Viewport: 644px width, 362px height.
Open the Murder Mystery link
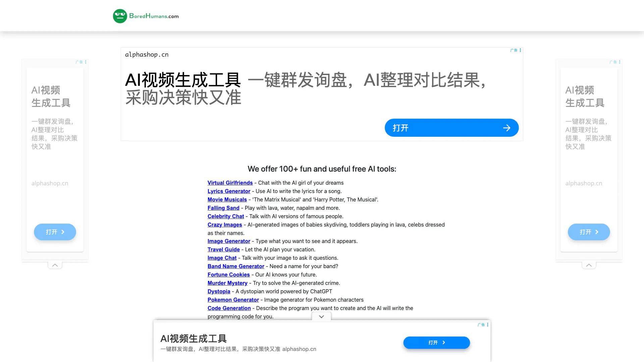[227, 283]
